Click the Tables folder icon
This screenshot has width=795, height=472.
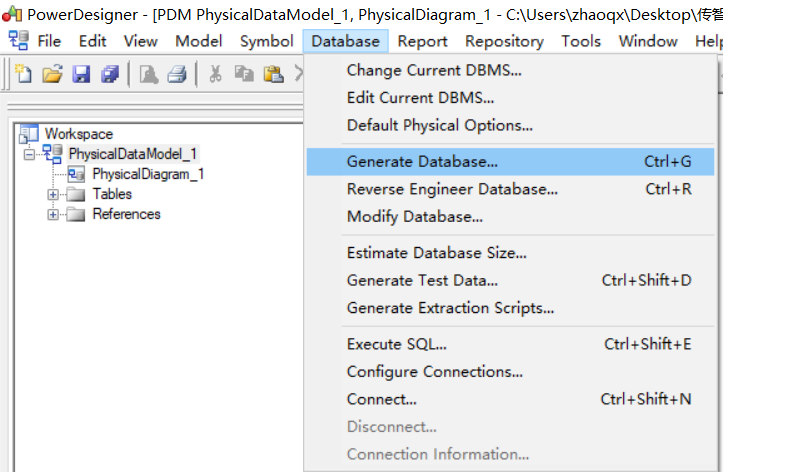tap(76, 194)
